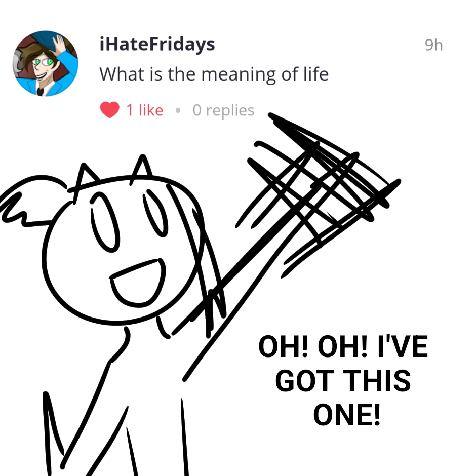
Task: Open the 0 replies link
Action: (223, 110)
